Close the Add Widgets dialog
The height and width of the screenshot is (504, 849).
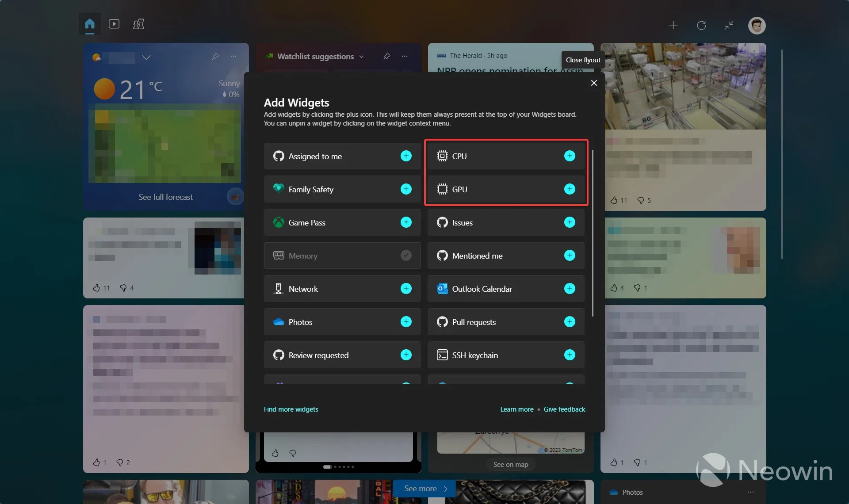coord(593,83)
